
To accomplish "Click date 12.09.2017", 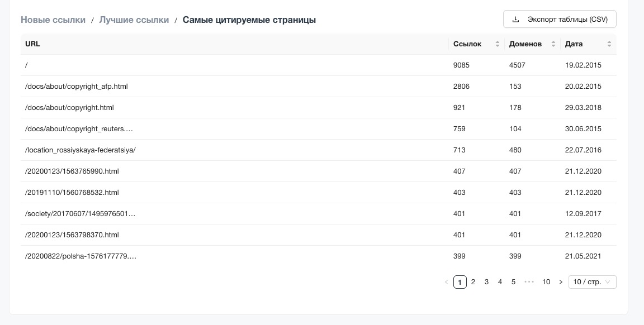I will (x=583, y=214).
